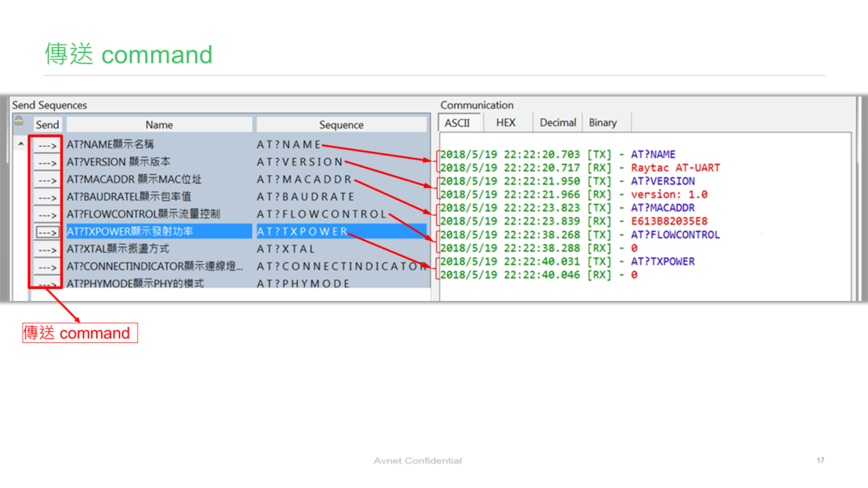Send the AT?BAUDRATEL sequence
Viewport: 868px width, 488px height.
pyautogui.click(x=46, y=198)
